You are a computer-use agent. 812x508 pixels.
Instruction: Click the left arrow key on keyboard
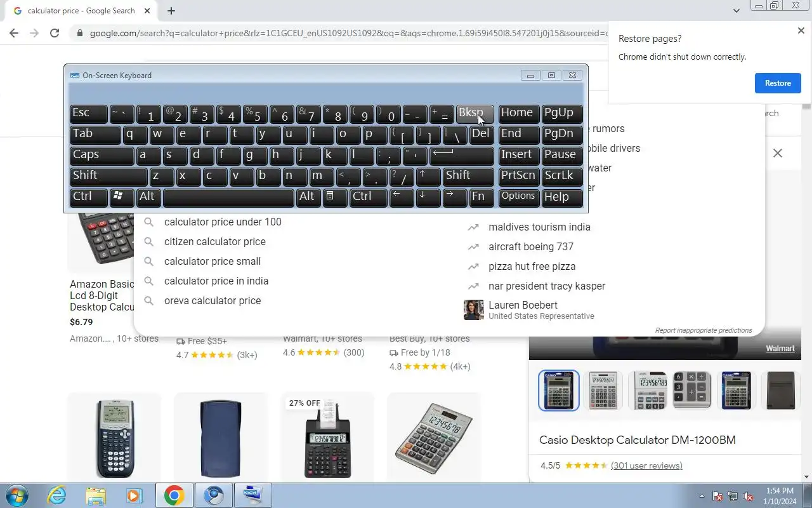402,197
